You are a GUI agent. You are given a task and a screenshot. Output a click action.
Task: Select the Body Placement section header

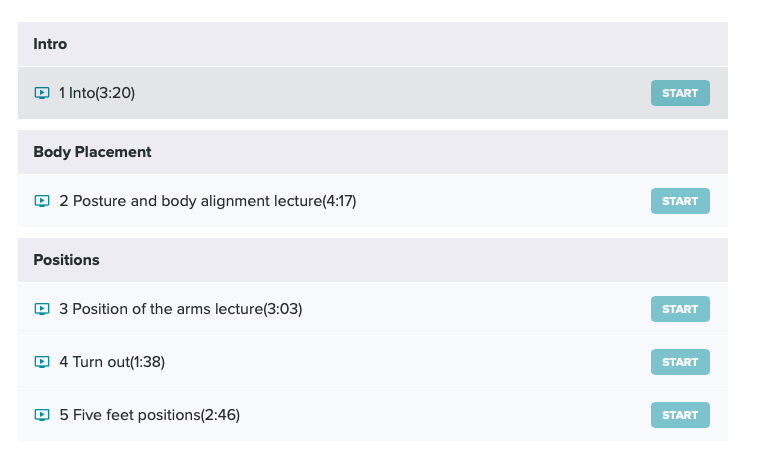coord(373,152)
